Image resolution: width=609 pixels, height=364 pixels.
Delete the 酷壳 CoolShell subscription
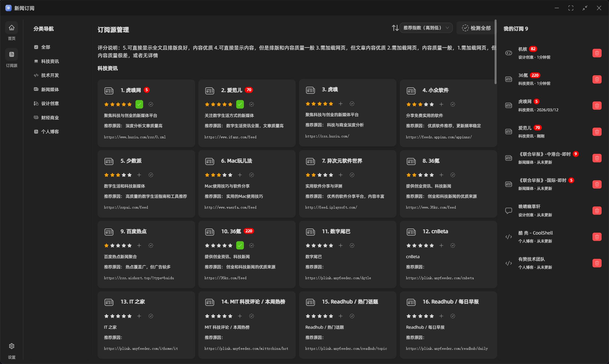pos(597,237)
